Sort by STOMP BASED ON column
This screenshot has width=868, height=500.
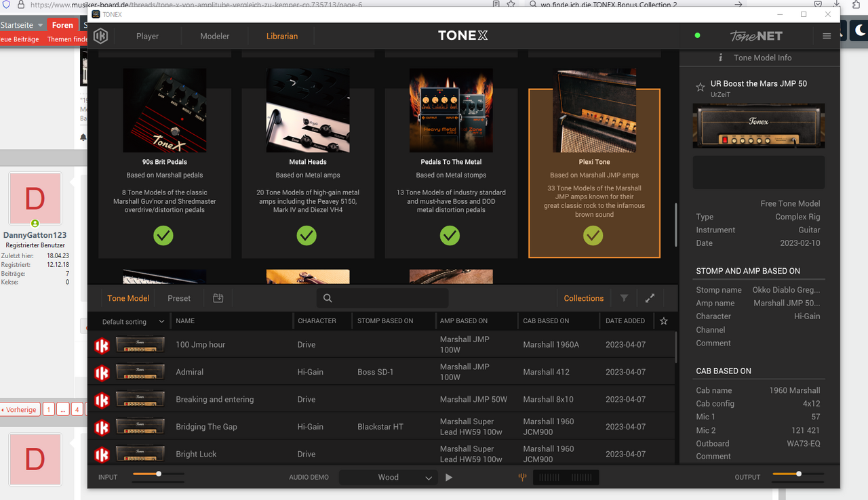385,321
